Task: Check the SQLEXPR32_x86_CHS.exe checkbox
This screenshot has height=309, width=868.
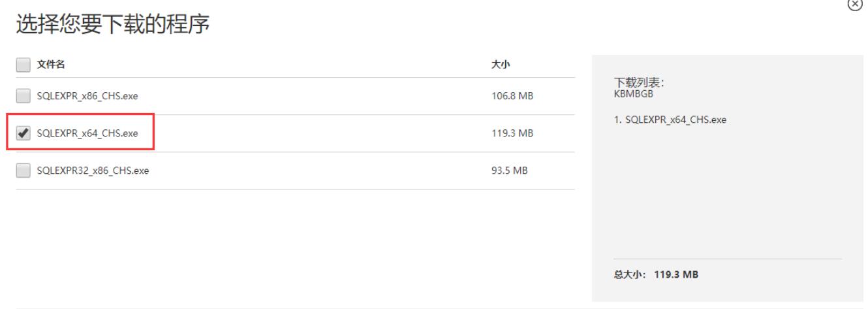Action: 23,171
